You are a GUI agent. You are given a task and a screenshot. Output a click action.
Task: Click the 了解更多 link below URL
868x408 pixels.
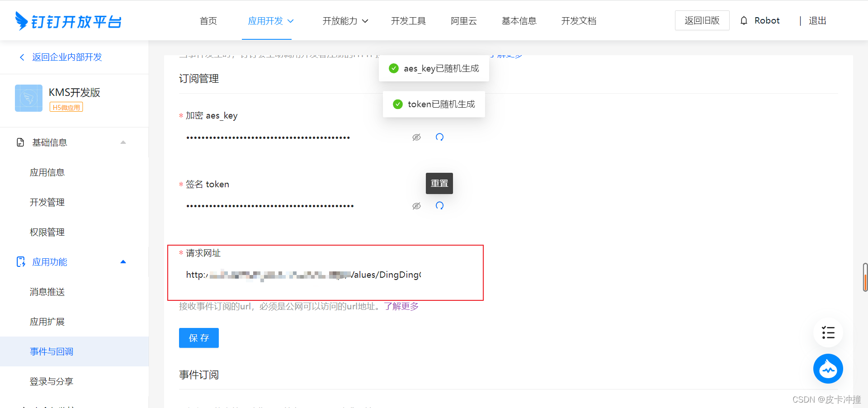(x=401, y=306)
